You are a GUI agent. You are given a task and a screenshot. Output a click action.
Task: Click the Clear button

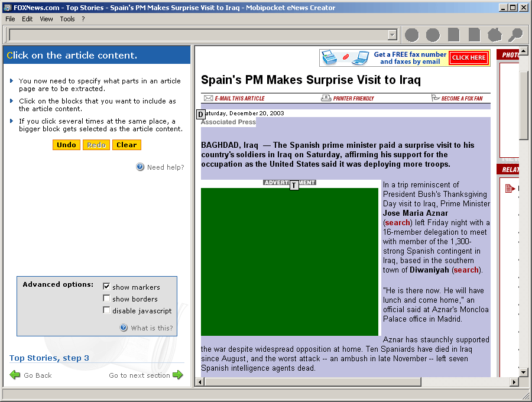(126, 145)
